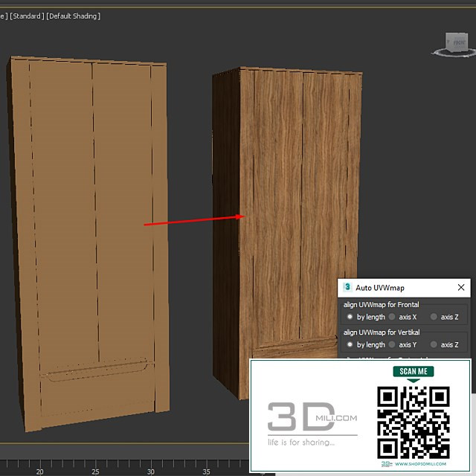Click frame 30 on the timeline

pyautogui.click(x=150, y=471)
